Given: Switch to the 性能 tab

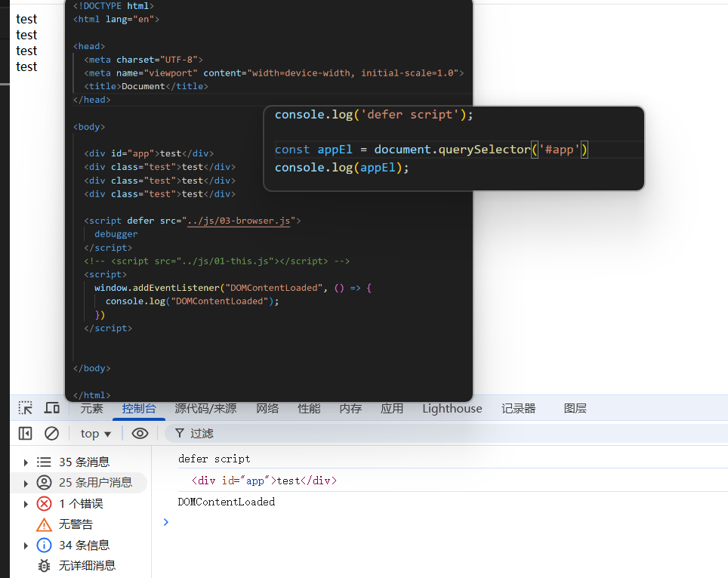Looking at the screenshot, I should point(309,409).
